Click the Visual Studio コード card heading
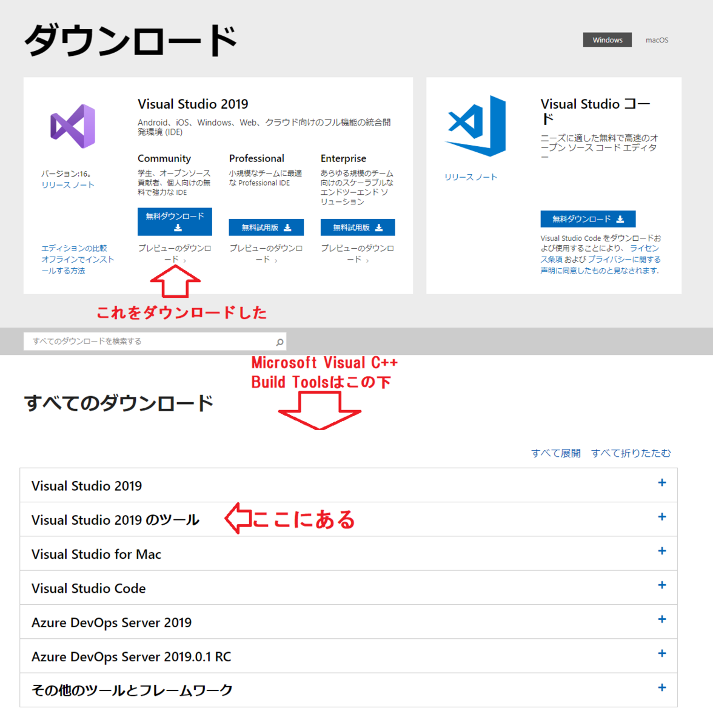 [595, 111]
